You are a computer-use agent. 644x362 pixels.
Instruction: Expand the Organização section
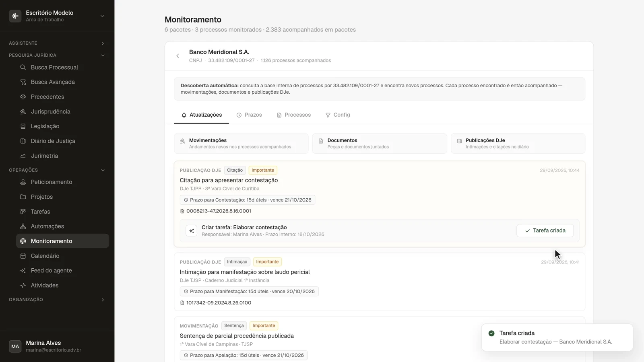[x=57, y=300]
